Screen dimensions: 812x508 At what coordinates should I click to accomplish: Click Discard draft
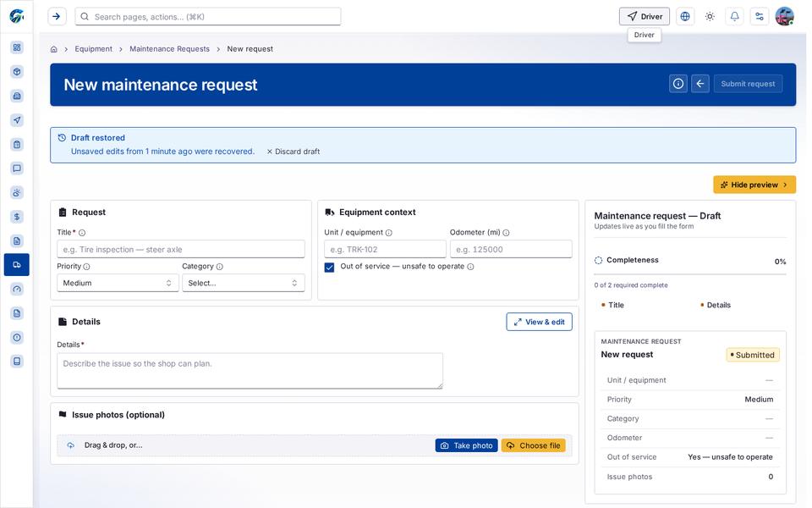pyautogui.click(x=294, y=152)
